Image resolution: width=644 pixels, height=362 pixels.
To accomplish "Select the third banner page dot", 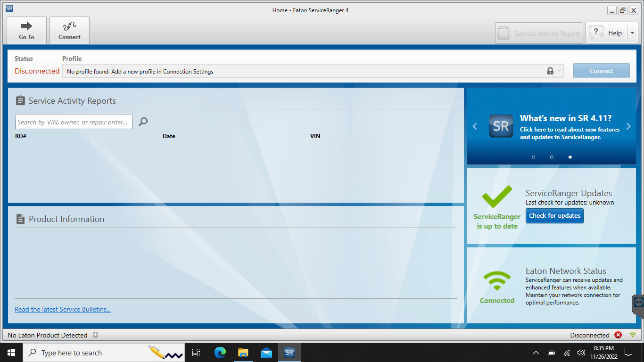I will point(570,157).
